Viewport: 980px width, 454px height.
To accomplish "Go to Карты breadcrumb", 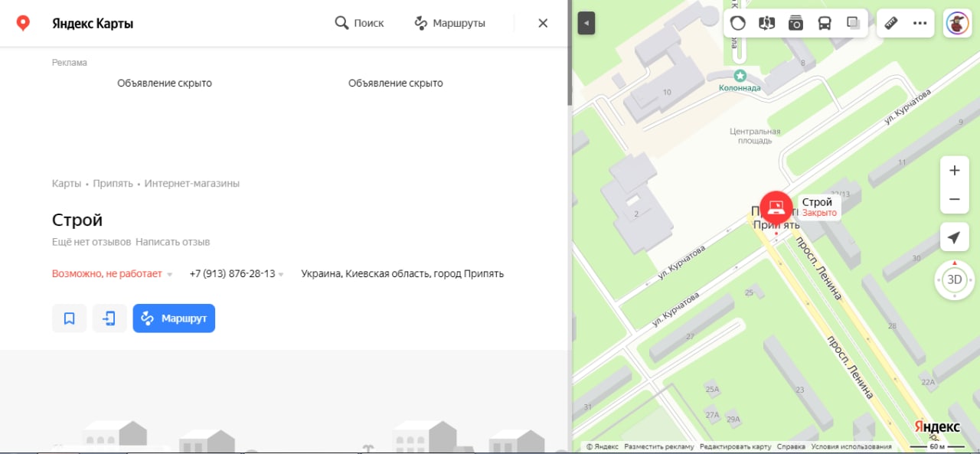I will pos(67,184).
